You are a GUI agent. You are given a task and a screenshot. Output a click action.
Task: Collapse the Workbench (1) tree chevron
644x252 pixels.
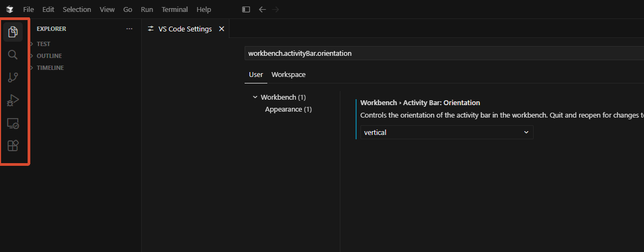(x=255, y=98)
